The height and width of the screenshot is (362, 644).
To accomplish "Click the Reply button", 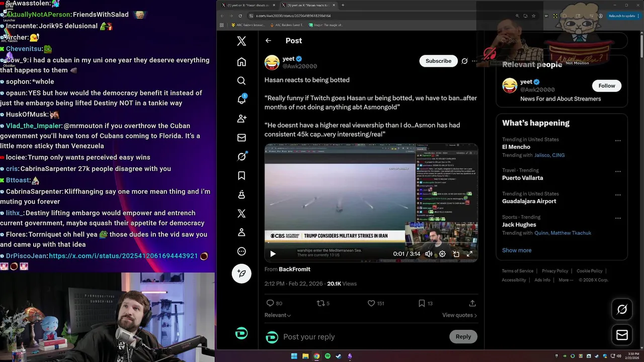I will tap(463, 337).
